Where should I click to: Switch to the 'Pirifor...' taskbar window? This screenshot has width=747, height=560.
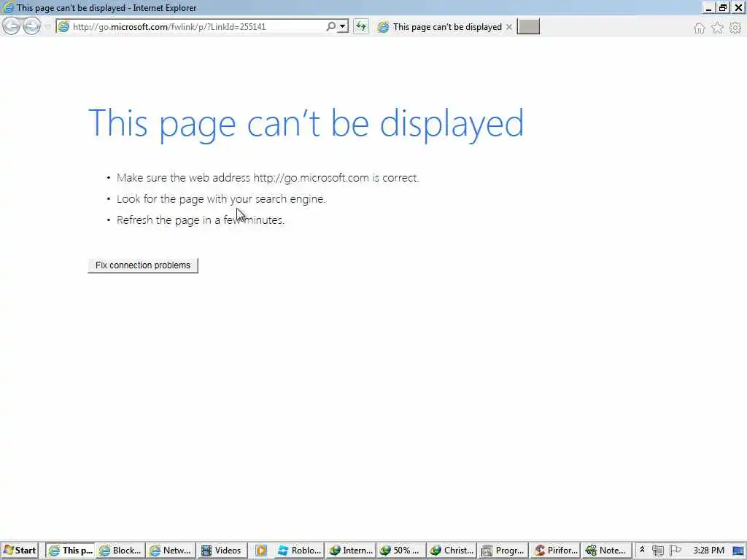pyautogui.click(x=555, y=551)
